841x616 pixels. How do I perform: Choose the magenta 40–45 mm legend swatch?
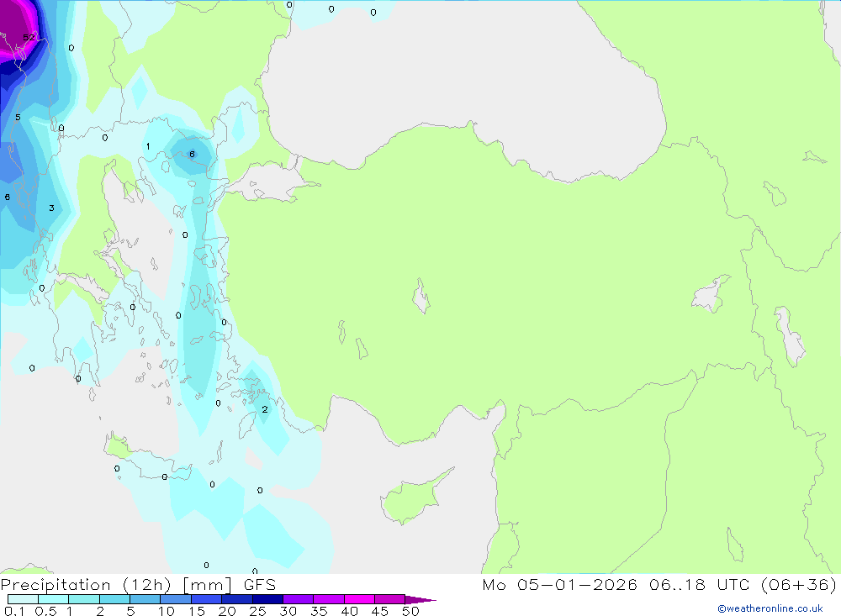coord(359,599)
